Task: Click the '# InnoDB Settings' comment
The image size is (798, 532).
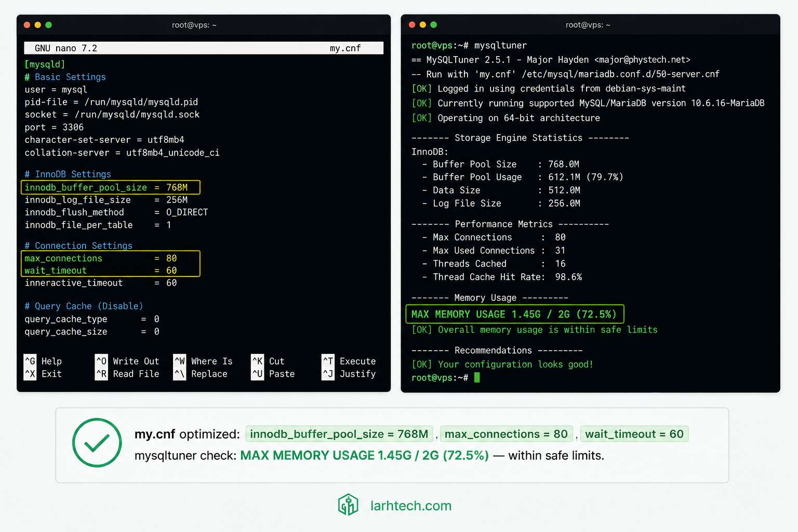Action: pos(68,174)
